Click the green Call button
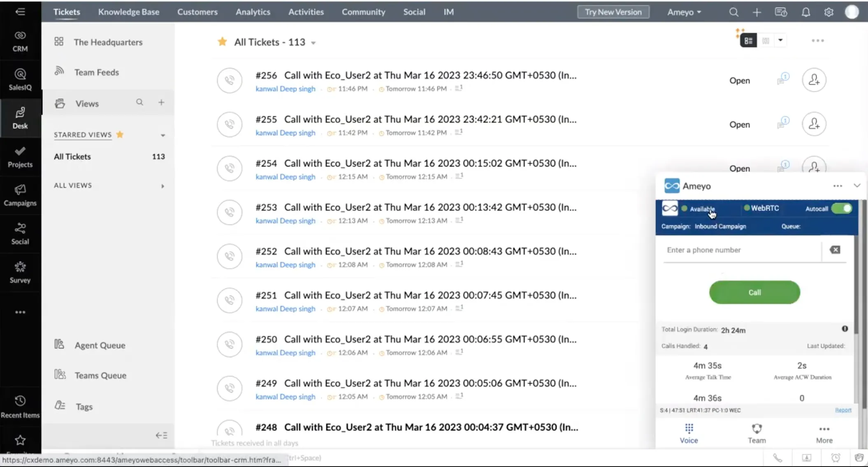The height and width of the screenshot is (467, 868). (754, 292)
